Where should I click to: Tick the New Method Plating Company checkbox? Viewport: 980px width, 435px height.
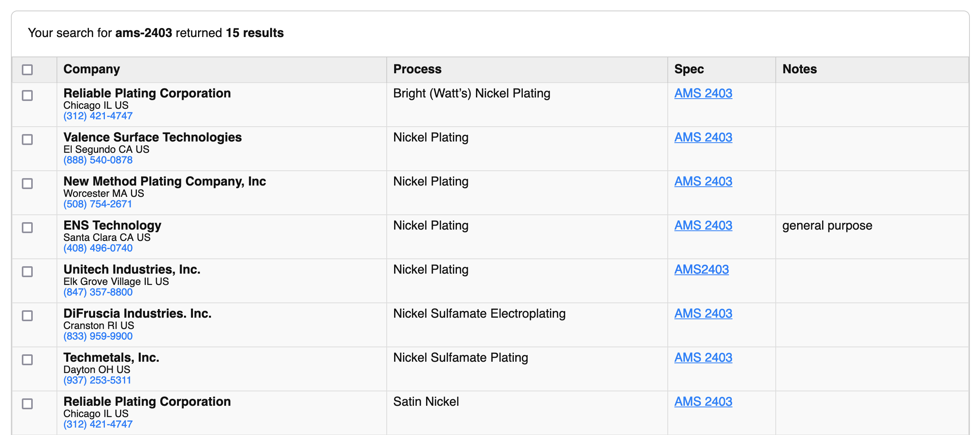pyautogui.click(x=27, y=184)
